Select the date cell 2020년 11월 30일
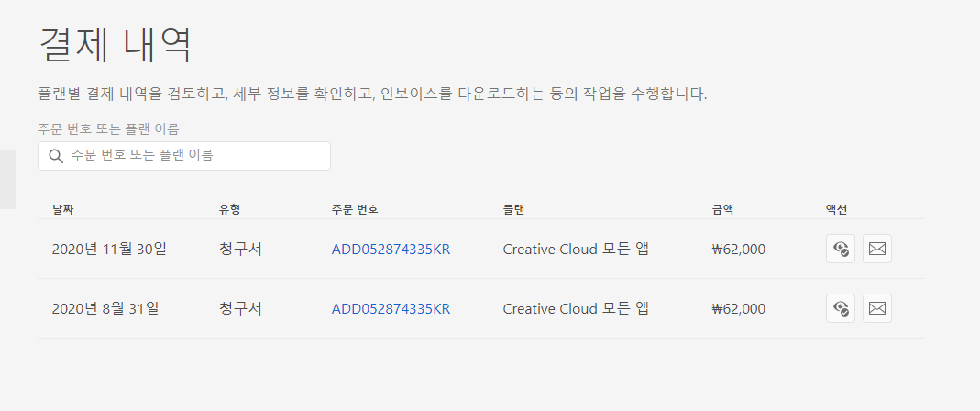The height and width of the screenshot is (411, 980). click(x=109, y=250)
